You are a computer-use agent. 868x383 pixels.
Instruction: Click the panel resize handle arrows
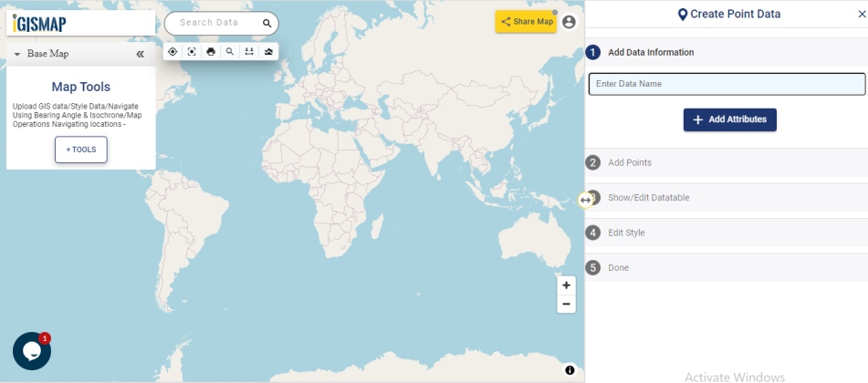pos(585,200)
